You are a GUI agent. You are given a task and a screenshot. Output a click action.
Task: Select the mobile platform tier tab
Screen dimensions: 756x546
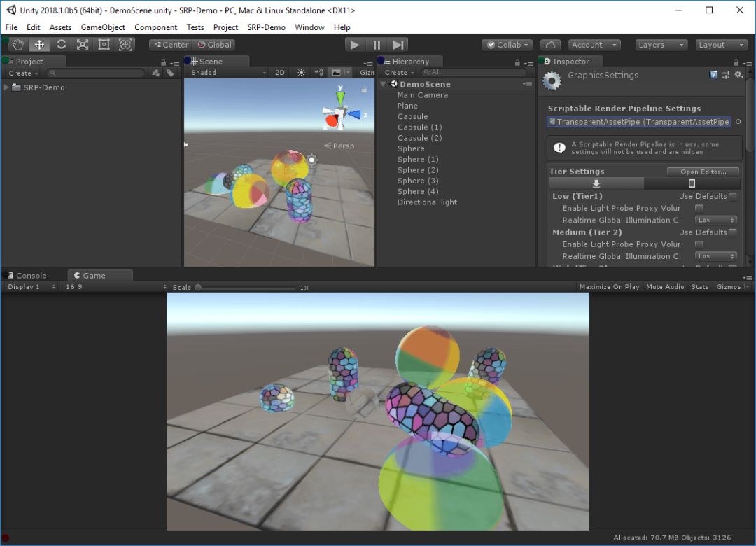tap(692, 183)
